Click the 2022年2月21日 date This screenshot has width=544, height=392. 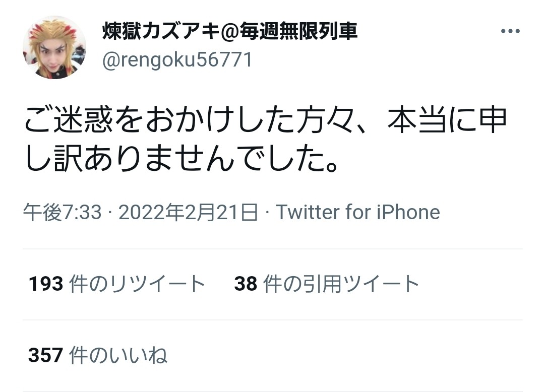click(188, 212)
